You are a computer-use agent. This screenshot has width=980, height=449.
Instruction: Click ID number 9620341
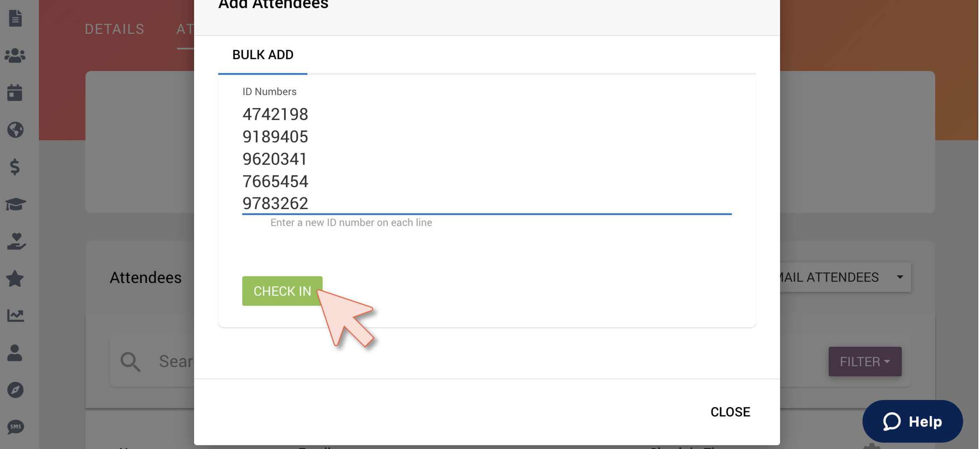[x=275, y=159]
